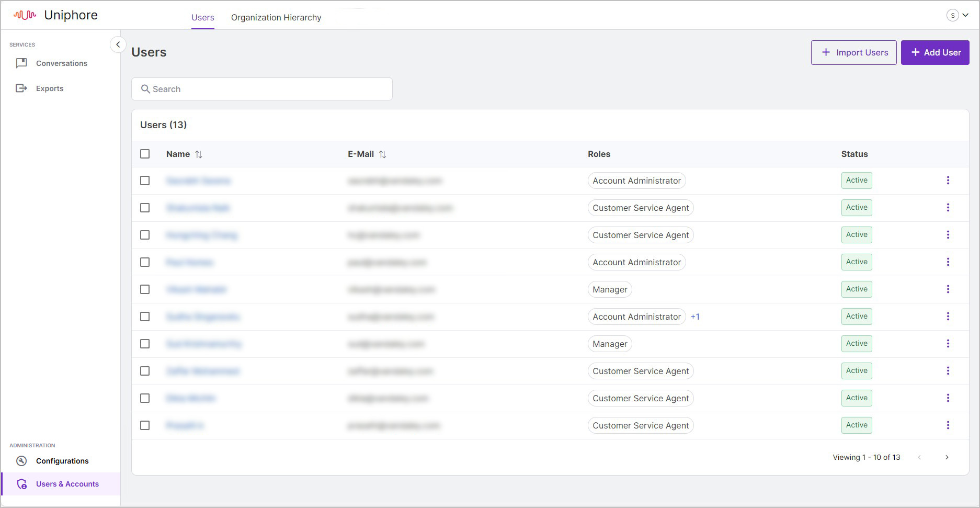Switch to Organization Hierarchy tab

(276, 17)
